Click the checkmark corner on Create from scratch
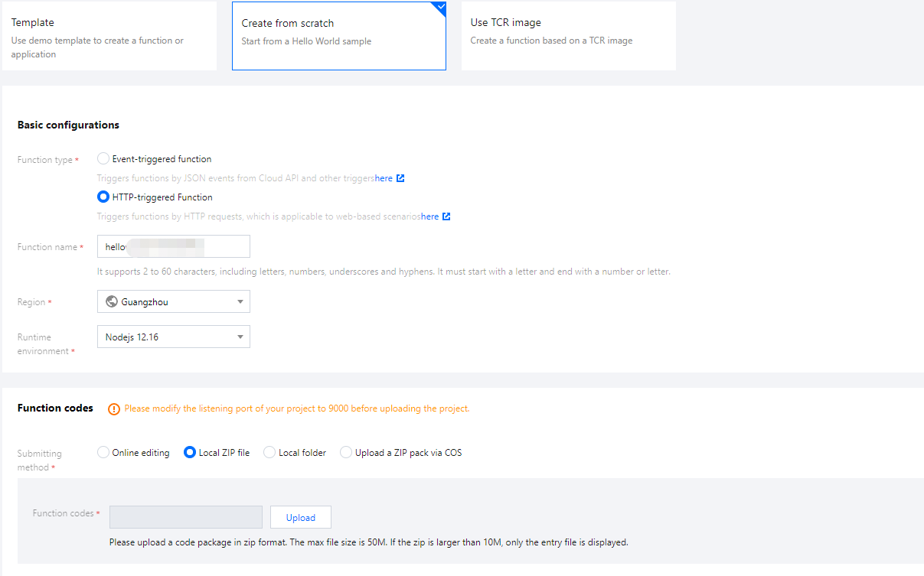Screen dimensions: 924x576 (440, 8)
